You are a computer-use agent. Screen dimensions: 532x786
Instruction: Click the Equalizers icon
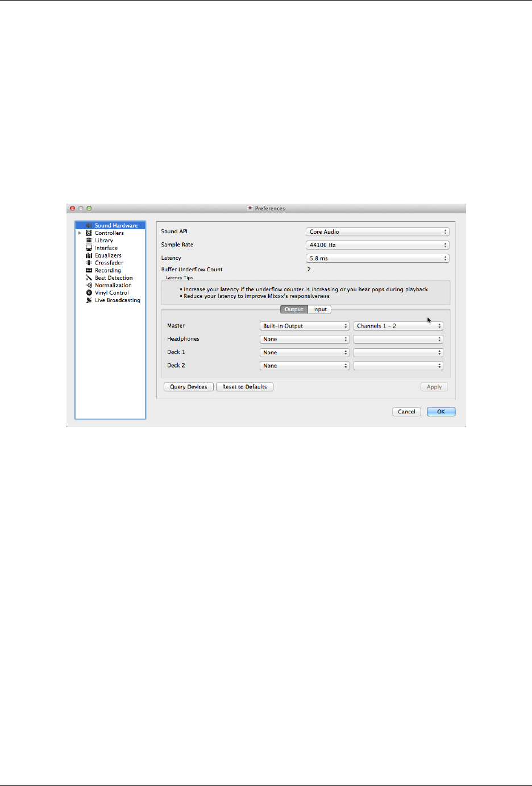(89, 255)
